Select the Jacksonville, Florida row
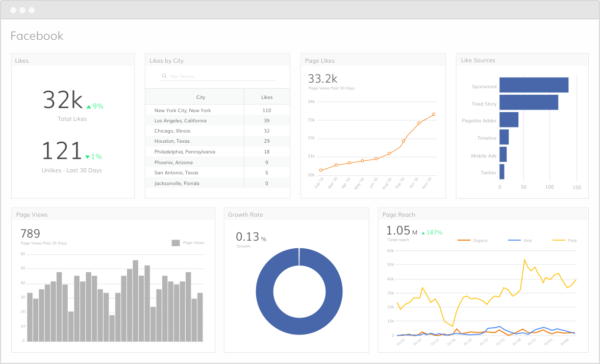This screenshot has width=600, height=364. [217, 183]
